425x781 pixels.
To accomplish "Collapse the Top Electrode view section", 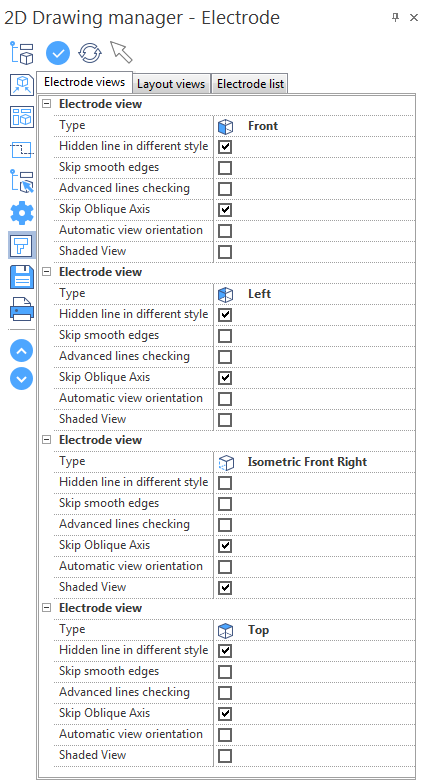I will [x=46, y=608].
